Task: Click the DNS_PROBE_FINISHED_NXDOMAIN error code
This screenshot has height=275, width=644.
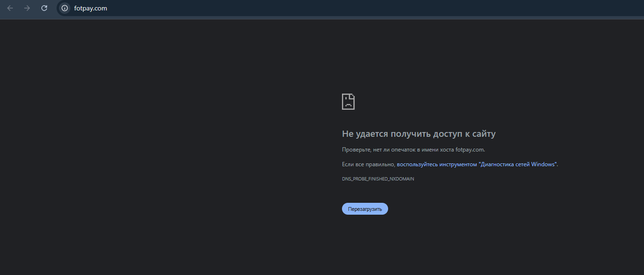Action: tap(378, 179)
